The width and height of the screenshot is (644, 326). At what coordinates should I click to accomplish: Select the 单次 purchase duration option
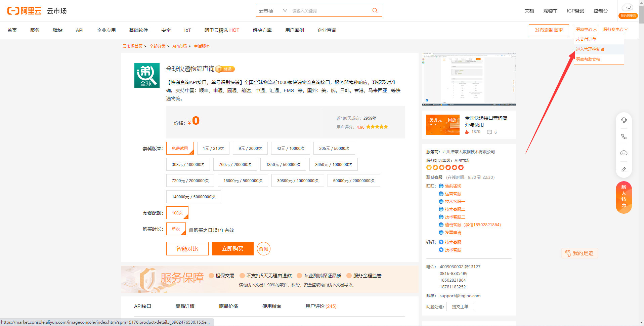(x=176, y=229)
